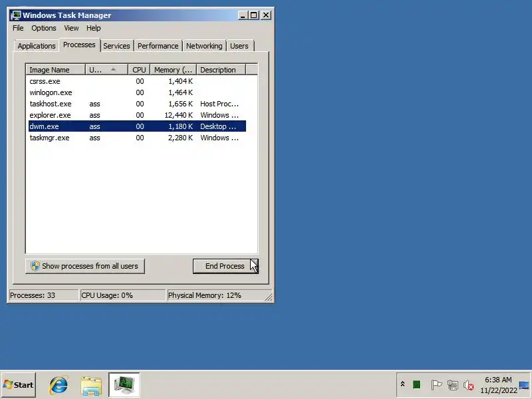Image resolution: width=532 pixels, height=399 pixels.
Task: Click the 12,440 K memory value
Action: point(178,115)
